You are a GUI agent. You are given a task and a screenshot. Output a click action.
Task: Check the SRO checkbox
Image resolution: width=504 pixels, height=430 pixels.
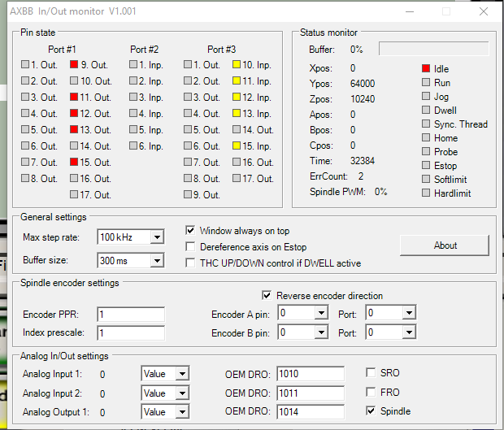tap(371, 373)
